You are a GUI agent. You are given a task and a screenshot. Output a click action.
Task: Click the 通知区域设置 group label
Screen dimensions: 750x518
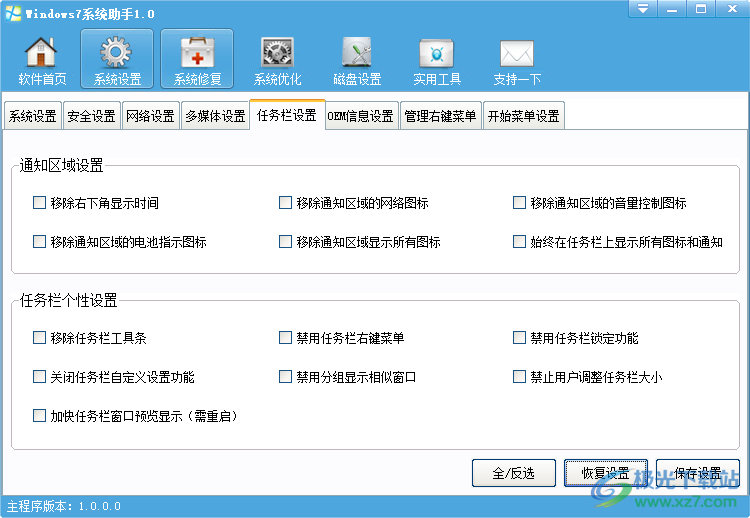click(x=61, y=165)
